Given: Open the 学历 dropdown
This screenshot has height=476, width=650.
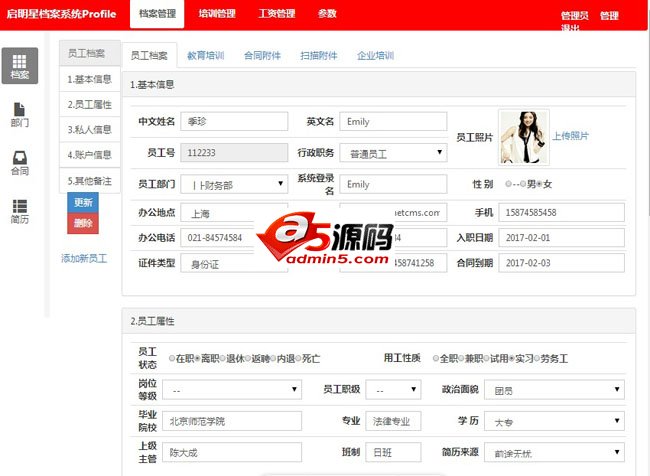Looking at the screenshot, I should 554,421.
